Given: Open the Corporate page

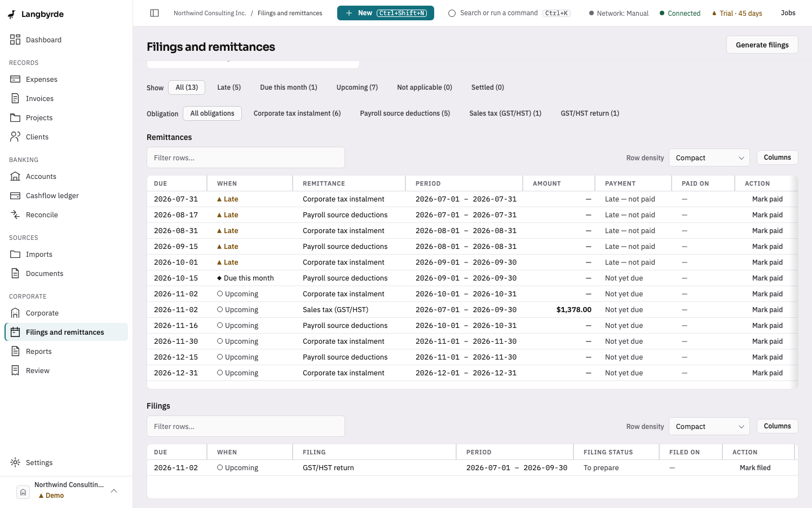Looking at the screenshot, I should pyautogui.click(x=67, y=313).
